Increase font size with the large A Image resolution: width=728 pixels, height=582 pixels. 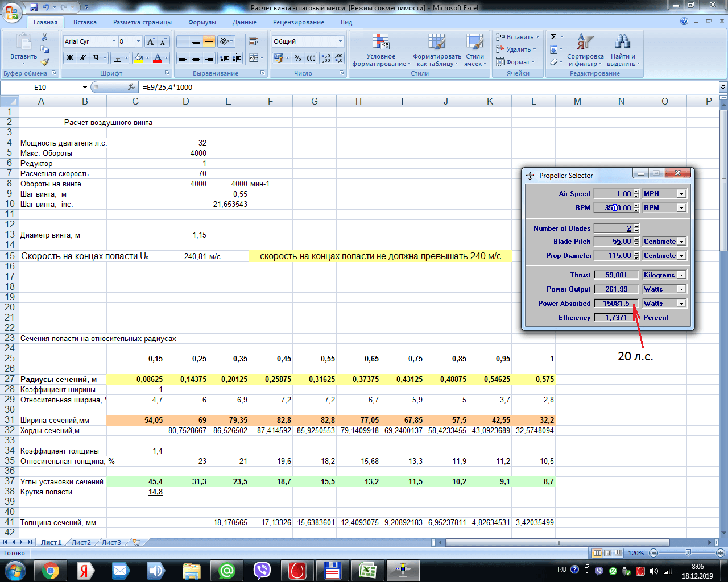pos(150,41)
